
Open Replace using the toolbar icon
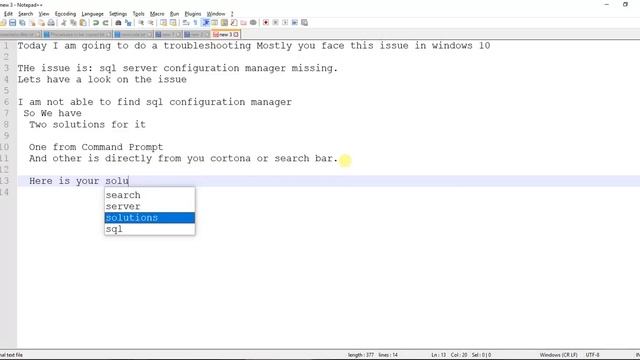pos(128,22)
